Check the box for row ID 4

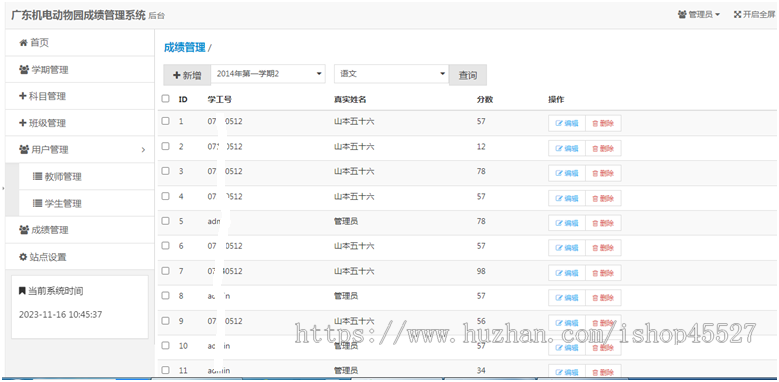pos(165,196)
